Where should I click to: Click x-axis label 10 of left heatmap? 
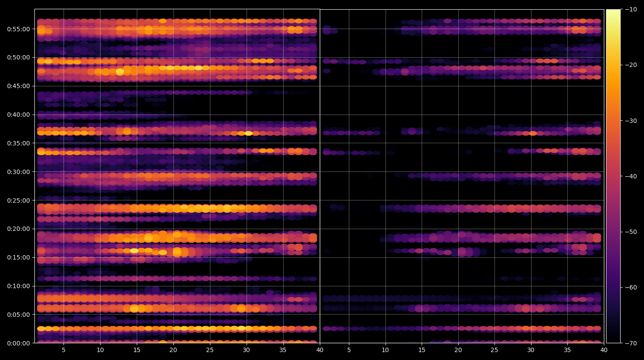(100, 350)
